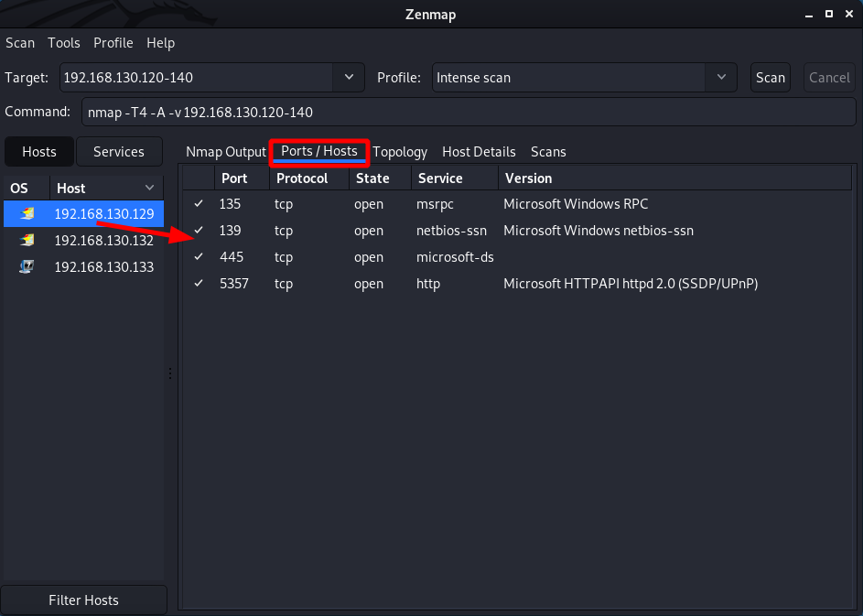Click into the Command input field
This screenshot has height=616, width=863.
[469, 112]
